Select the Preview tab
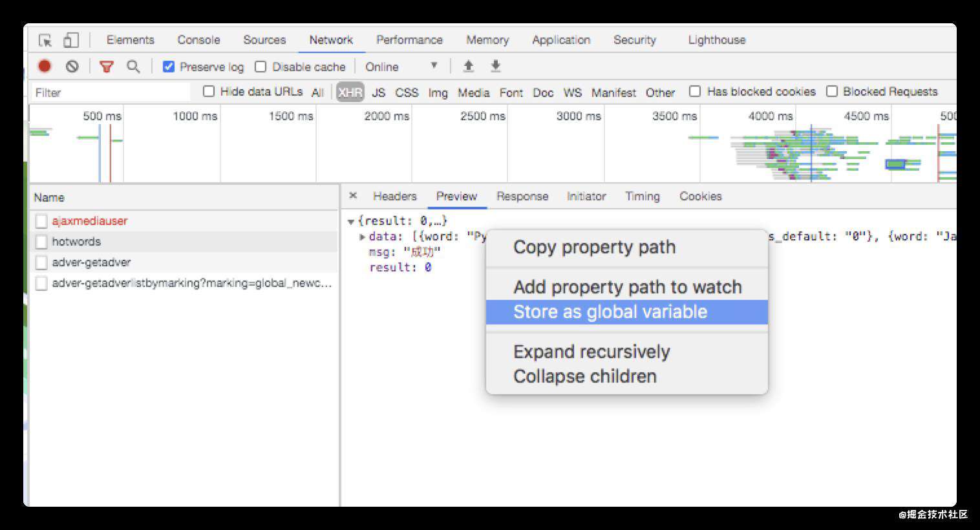 click(x=456, y=196)
